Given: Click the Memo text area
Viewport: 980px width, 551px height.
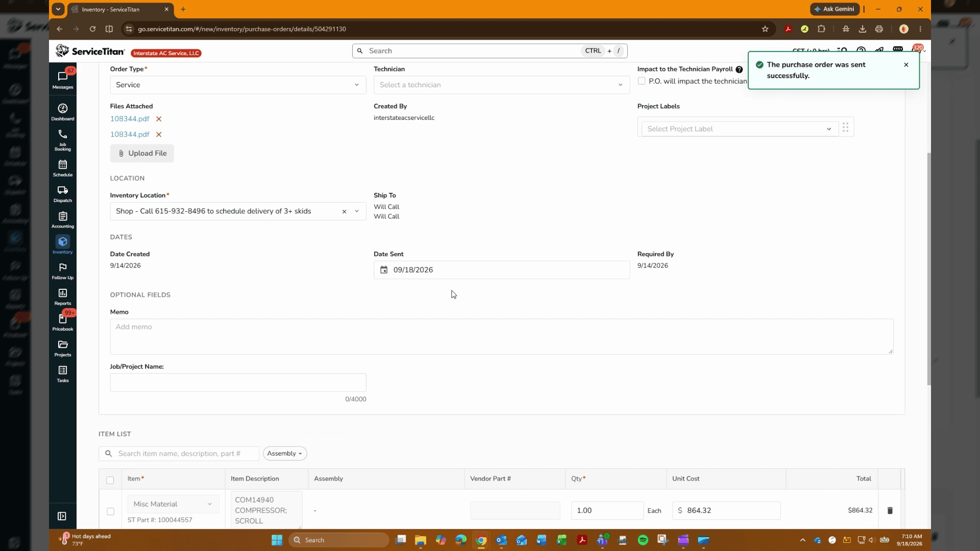Looking at the screenshot, I should coord(501,337).
